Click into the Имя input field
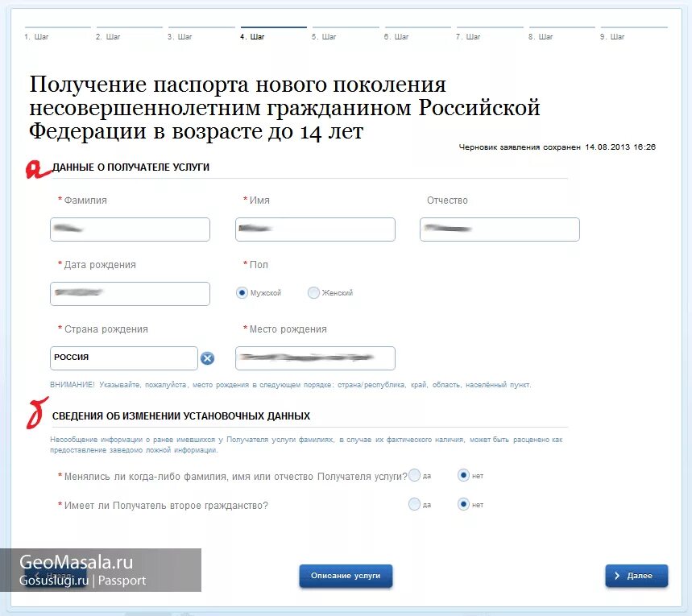692x616 pixels. click(x=315, y=229)
